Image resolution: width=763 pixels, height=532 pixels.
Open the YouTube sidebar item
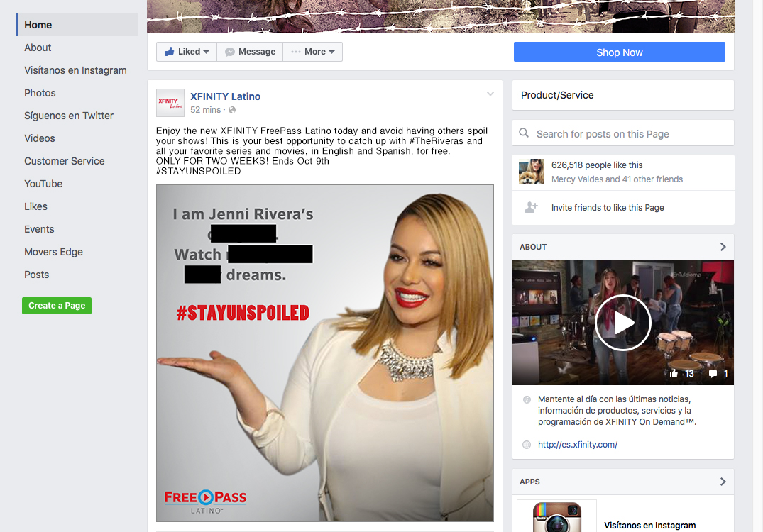click(43, 184)
